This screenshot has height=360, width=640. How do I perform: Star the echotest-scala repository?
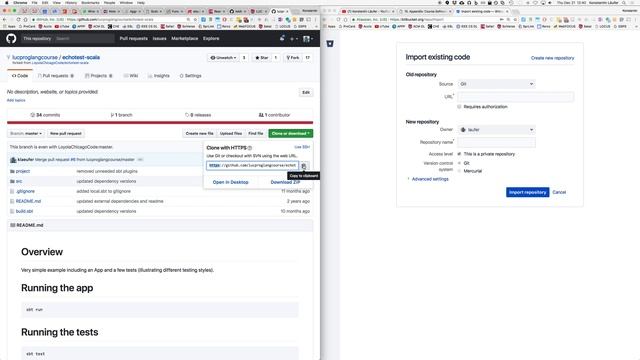[x=262, y=58]
